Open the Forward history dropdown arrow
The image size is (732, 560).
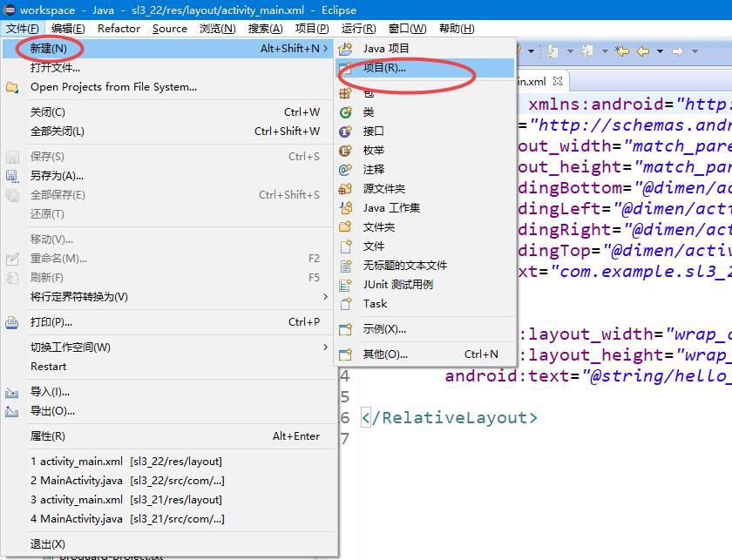(695, 51)
